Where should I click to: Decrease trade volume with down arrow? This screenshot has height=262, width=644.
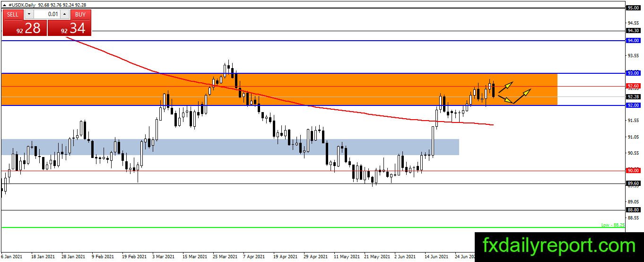pyautogui.click(x=28, y=15)
